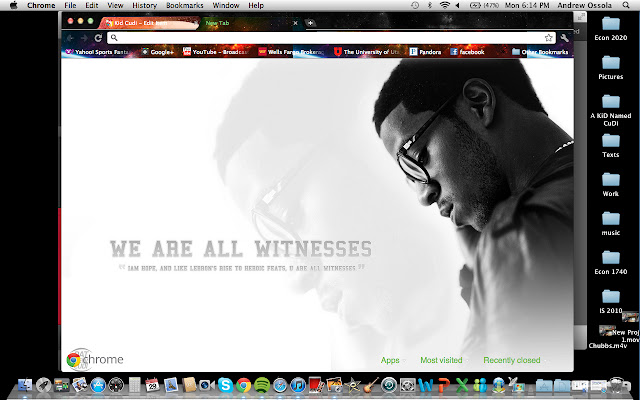
Task: Open Spotlight search in the menu bar
Action: [x=626, y=5]
